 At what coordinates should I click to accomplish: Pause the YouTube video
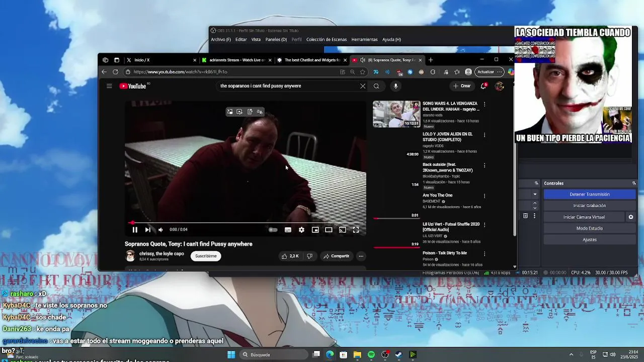pos(135,230)
